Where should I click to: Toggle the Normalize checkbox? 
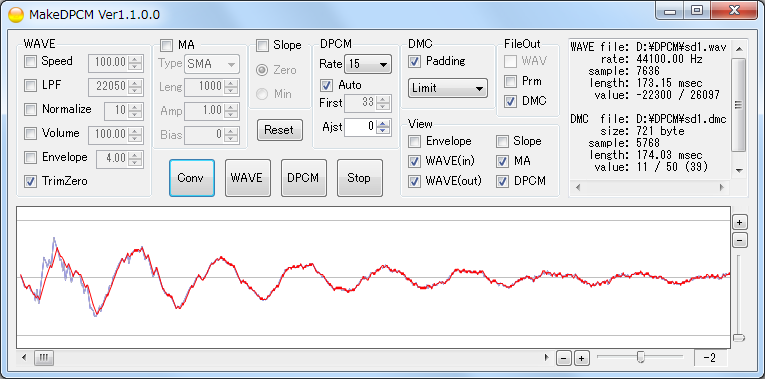pyautogui.click(x=30, y=109)
